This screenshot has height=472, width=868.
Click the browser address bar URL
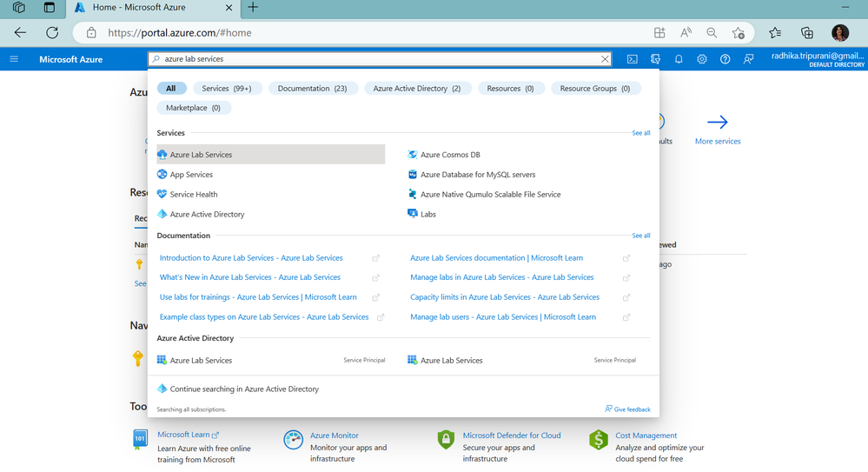coord(179,33)
